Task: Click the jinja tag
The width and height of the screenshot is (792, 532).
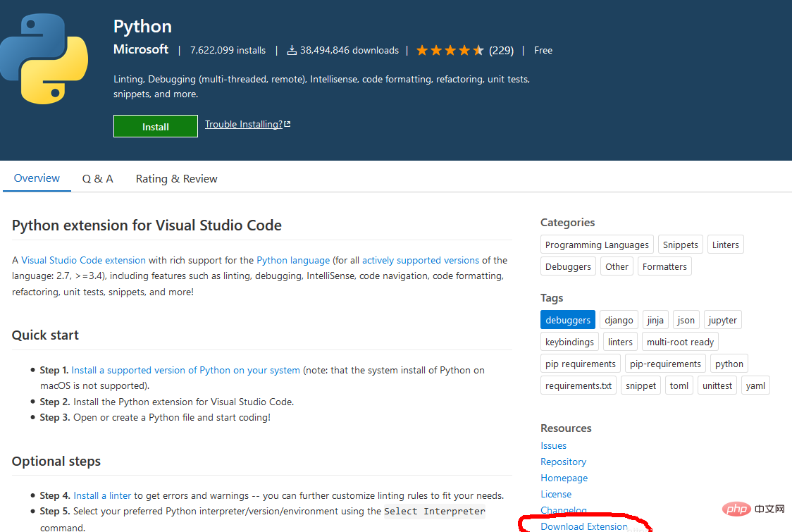Action: pyautogui.click(x=655, y=320)
